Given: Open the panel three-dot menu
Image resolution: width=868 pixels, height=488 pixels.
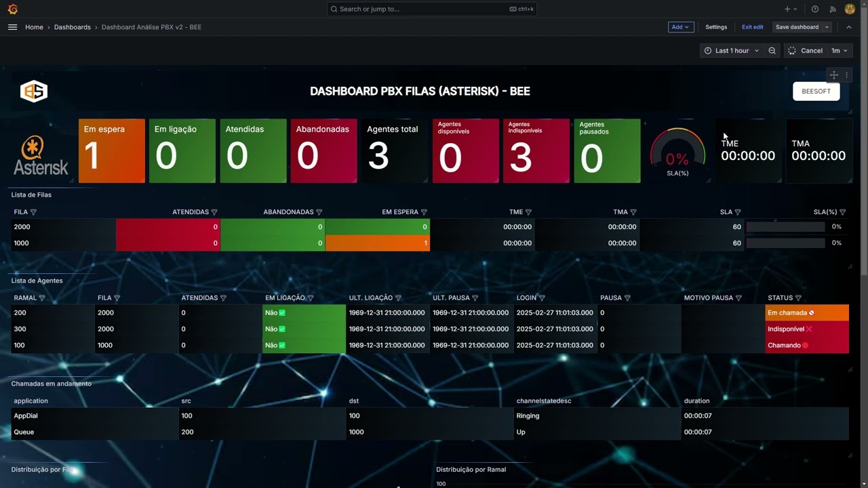Looking at the screenshot, I should [846, 75].
